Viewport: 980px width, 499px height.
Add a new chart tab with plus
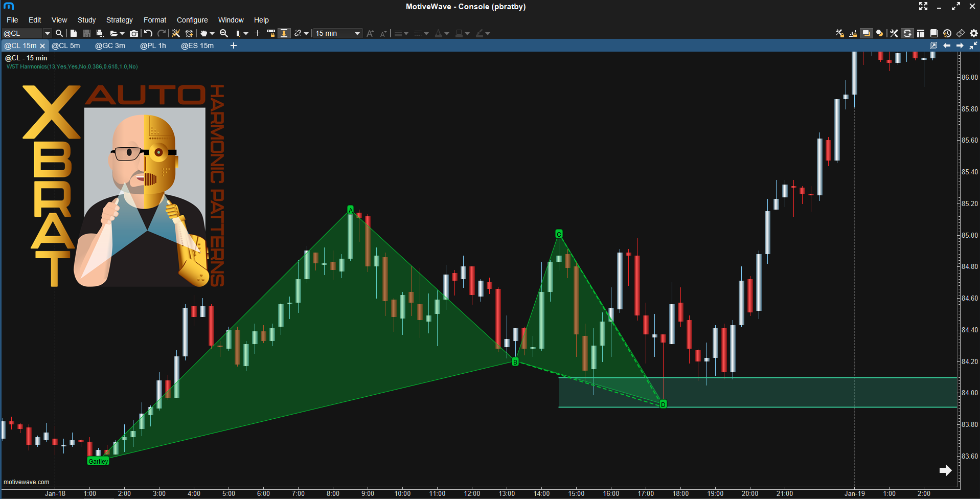[234, 46]
